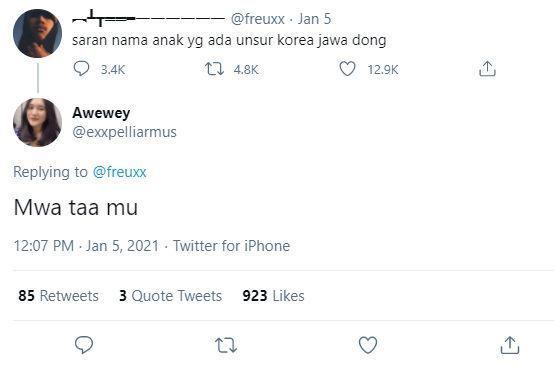Open the @freuxx profile picture
554x369 pixels.
[37, 33]
